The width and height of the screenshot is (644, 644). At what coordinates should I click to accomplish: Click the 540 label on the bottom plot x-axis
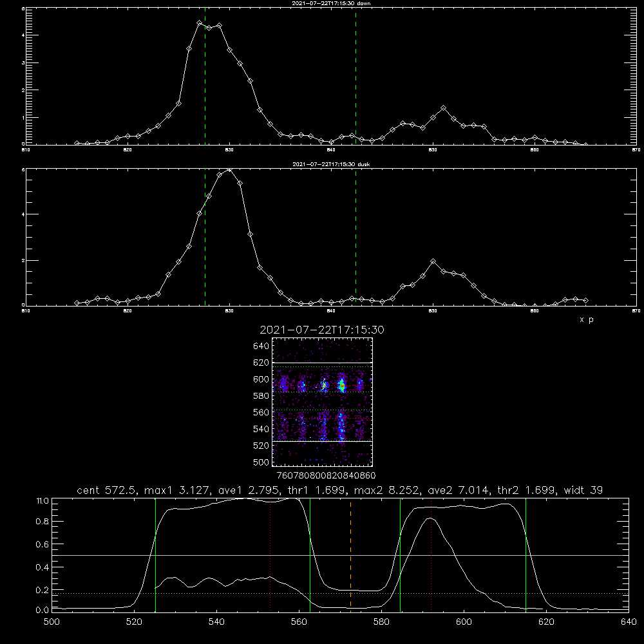click(216, 622)
